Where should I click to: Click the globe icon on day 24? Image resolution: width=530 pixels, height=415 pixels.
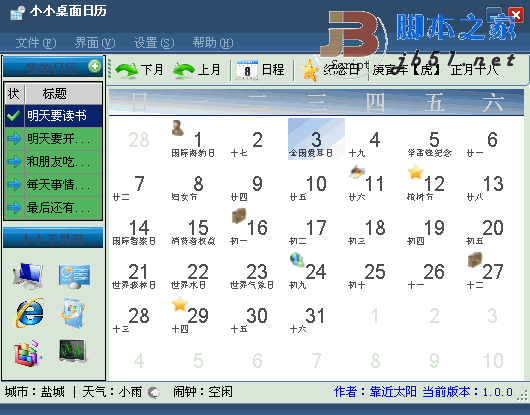(297, 260)
